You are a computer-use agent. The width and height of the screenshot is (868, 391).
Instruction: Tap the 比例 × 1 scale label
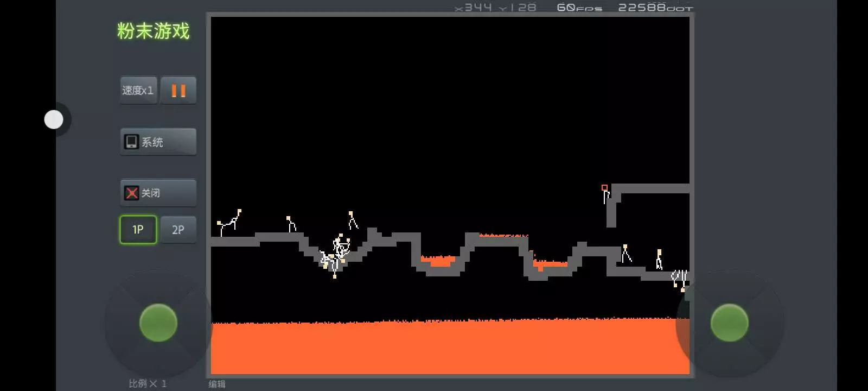point(147,383)
